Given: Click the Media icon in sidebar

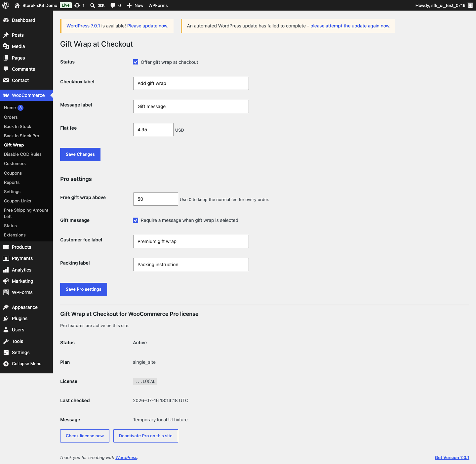Looking at the screenshot, I should point(6,46).
